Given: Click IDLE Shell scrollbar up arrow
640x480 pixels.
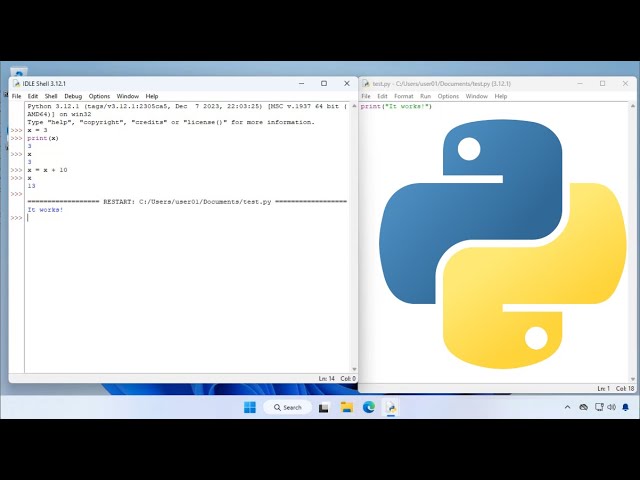Looking at the screenshot, I should tap(354, 106).
